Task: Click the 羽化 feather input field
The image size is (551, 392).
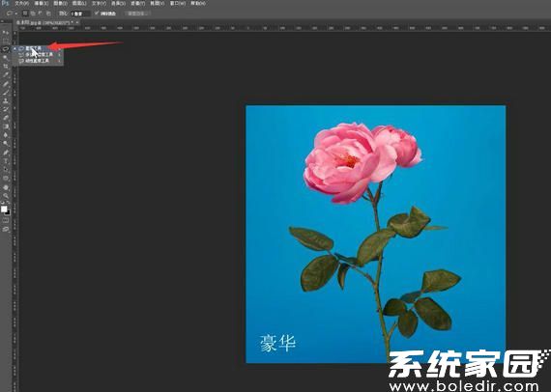Action: point(80,14)
